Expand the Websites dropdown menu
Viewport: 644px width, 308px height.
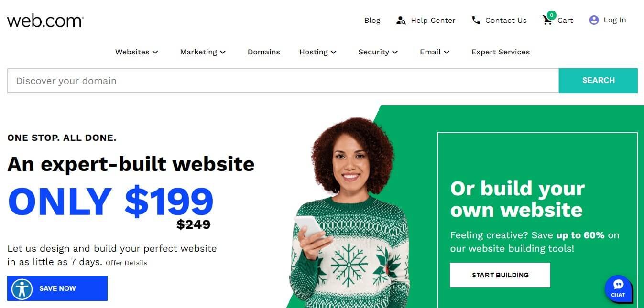point(137,52)
